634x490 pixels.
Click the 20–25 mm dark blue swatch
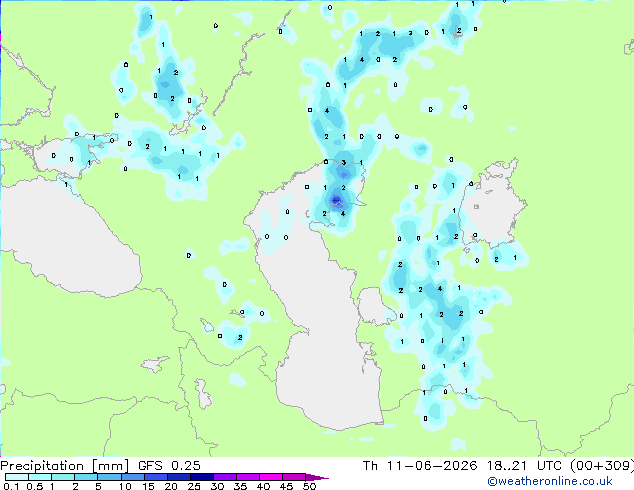pyautogui.click(x=178, y=477)
